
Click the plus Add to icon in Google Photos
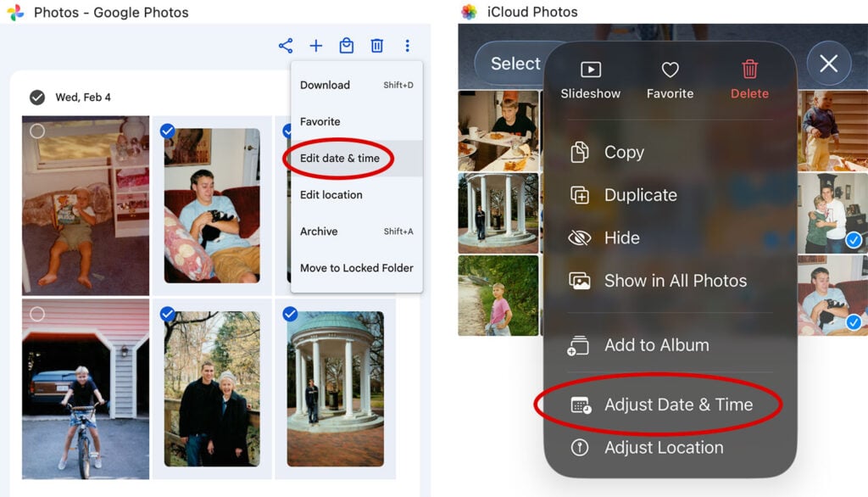[316, 46]
